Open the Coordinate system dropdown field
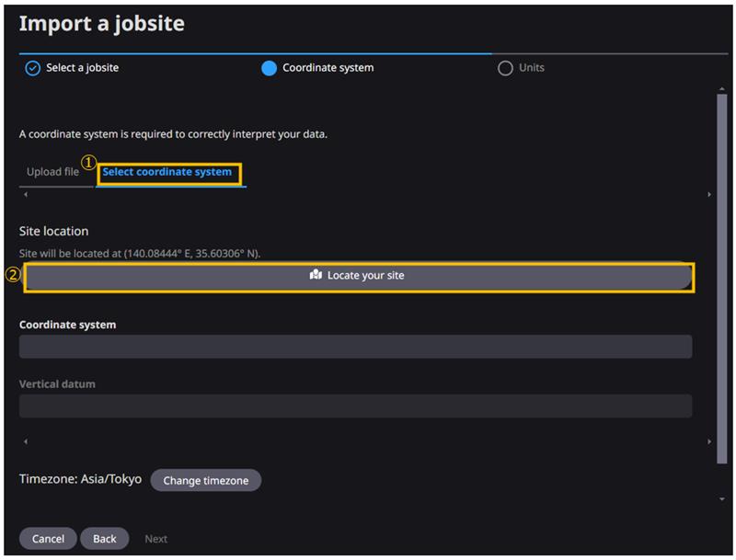Image resolution: width=736 pixels, height=560 pixels. (x=355, y=347)
